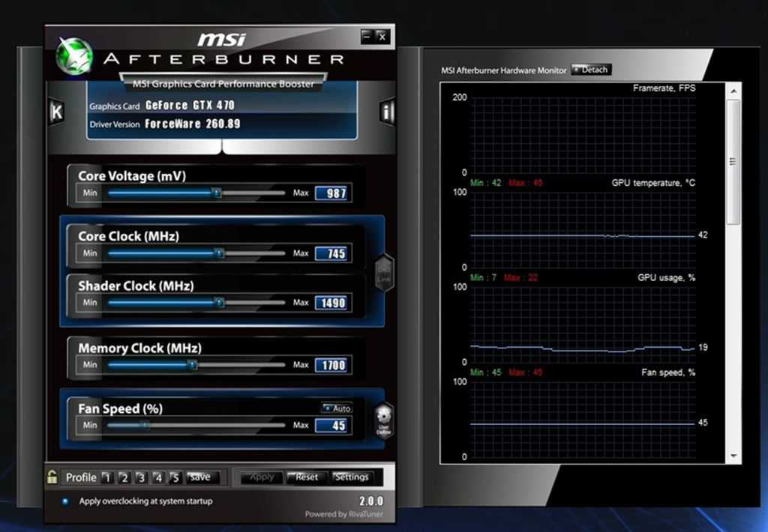Click the GeForce GTX 470 graphics card text
The image size is (768, 532).
pos(190,105)
